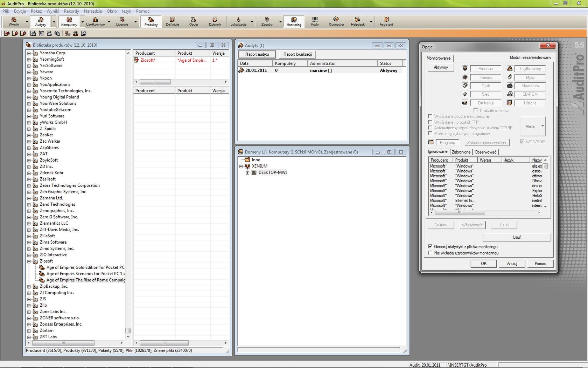The width and height of the screenshot is (588, 368).
Task: Open the Wyniki toolbar icon
Action: [x=14, y=21]
